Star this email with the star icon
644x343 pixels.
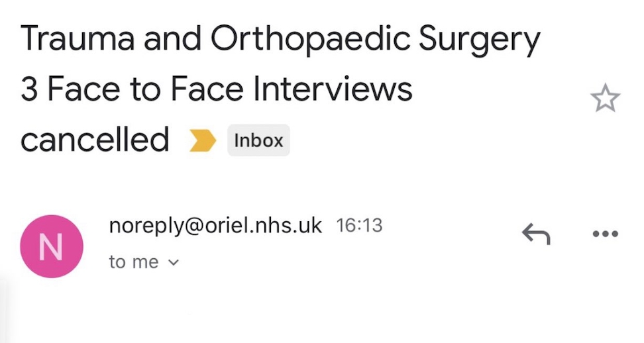pos(605,97)
